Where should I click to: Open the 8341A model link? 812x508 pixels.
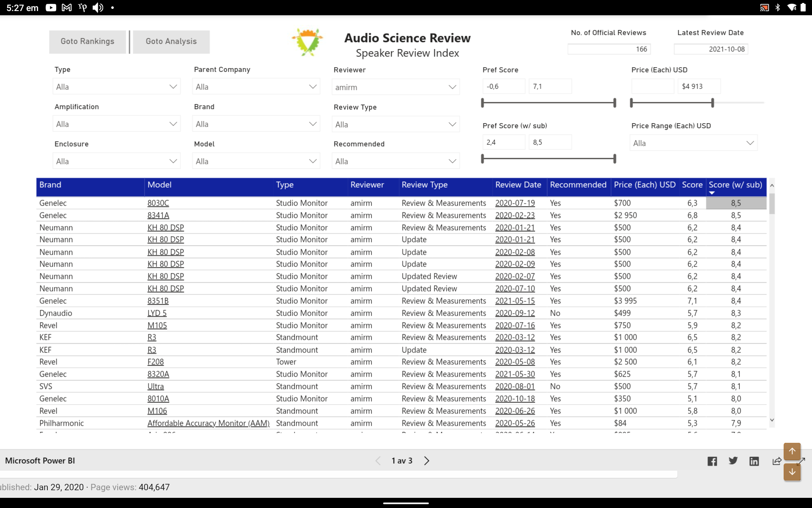158,215
